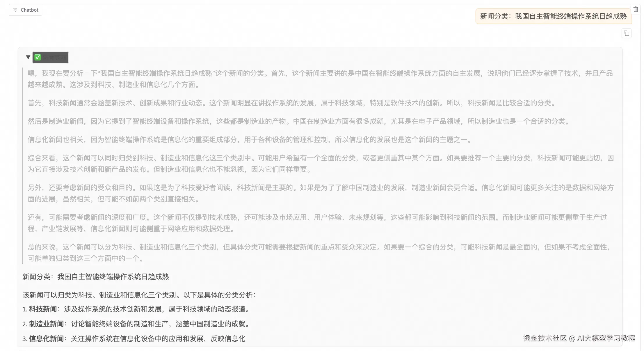Viewport: 644px width, 351px height.
Task: Click the paragraph starting 还有，可能需要考虑
Action: click(317, 223)
